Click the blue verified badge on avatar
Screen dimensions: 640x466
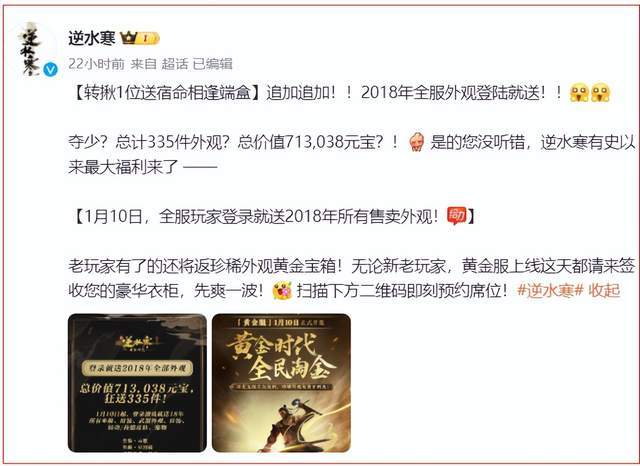click(51, 69)
